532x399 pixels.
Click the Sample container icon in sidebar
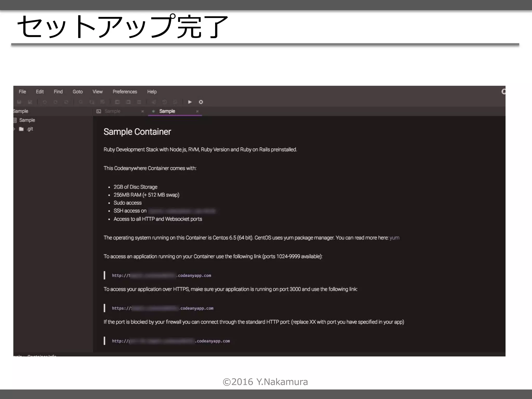coord(15,120)
